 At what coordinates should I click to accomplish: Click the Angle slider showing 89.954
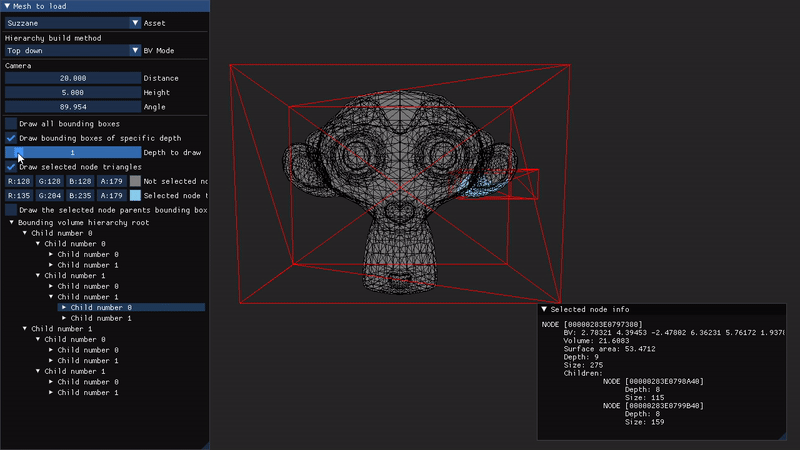[73, 107]
